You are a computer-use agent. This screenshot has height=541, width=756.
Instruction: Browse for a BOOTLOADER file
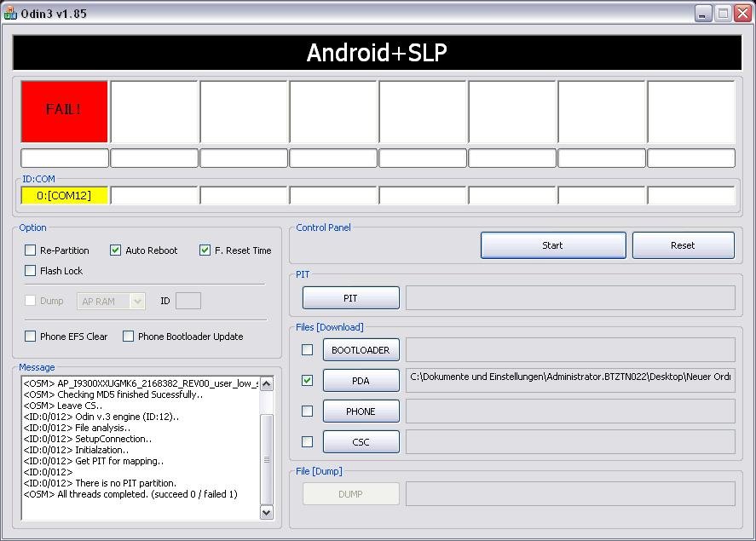pyautogui.click(x=361, y=350)
